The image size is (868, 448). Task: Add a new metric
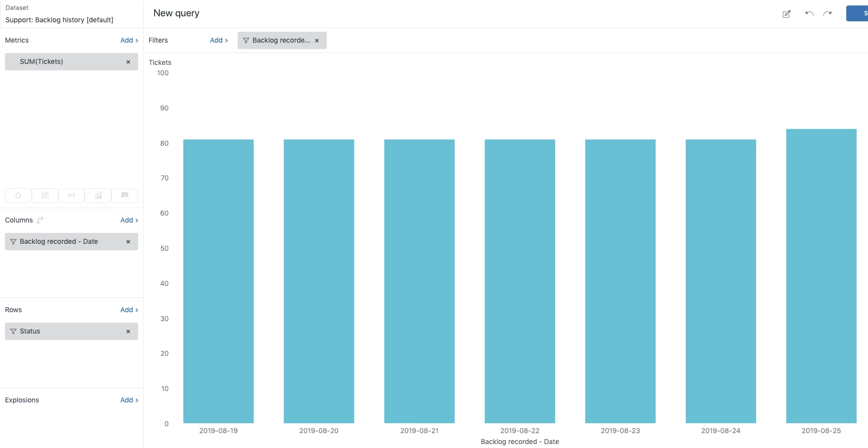(x=129, y=40)
